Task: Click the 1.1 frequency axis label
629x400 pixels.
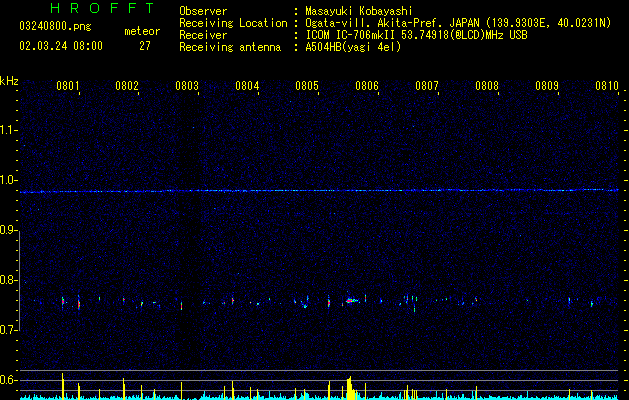Action: (8, 130)
